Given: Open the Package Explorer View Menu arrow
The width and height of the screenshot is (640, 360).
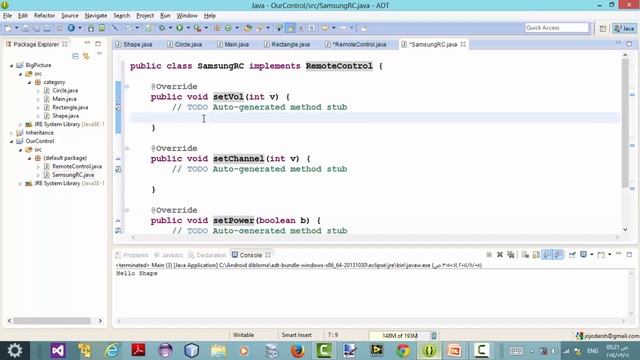Looking at the screenshot, I should [99, 54].
